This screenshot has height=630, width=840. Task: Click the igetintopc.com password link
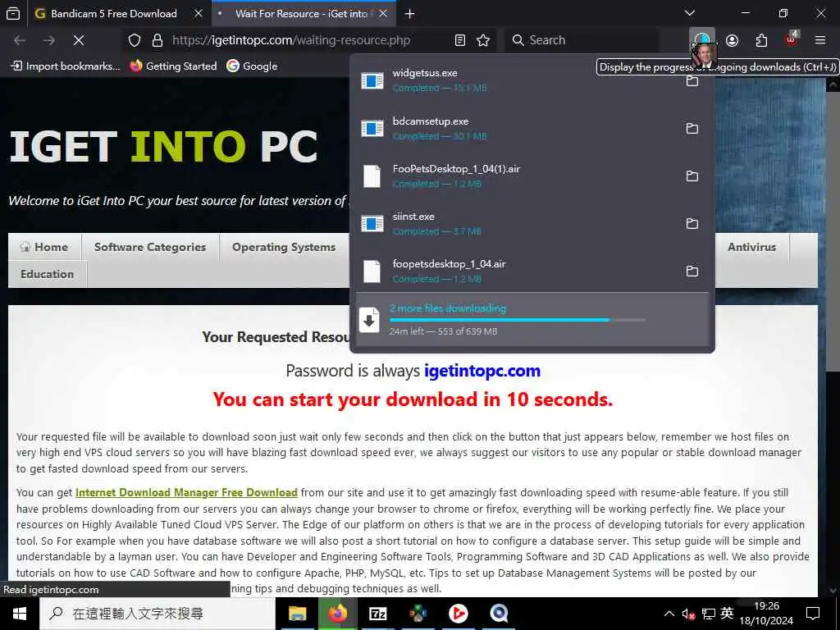[x=482, y=371]
